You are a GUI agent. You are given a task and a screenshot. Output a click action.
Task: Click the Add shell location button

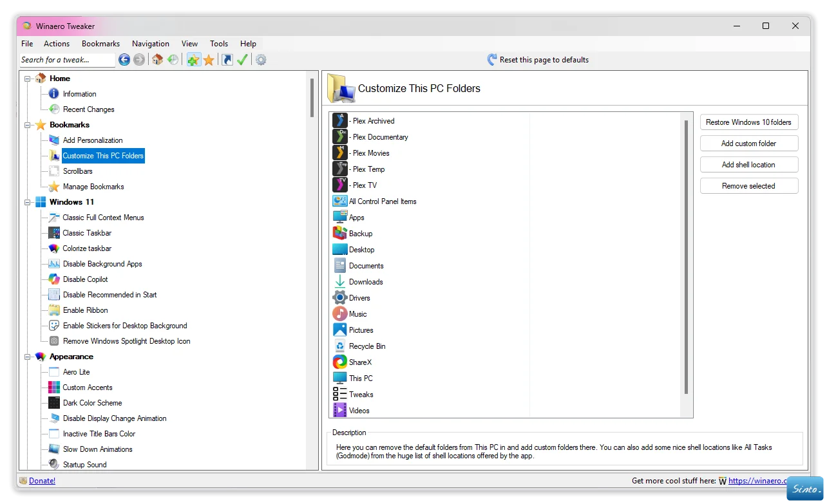point(749,165)
